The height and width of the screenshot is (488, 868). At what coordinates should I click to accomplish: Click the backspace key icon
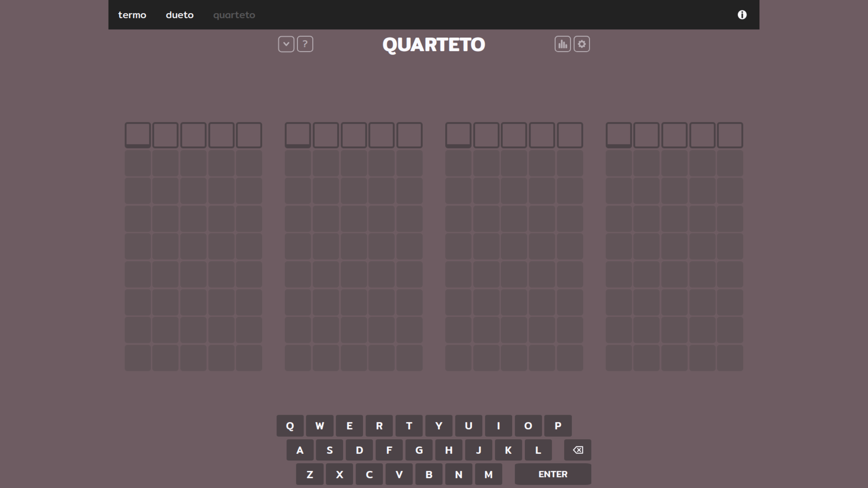[578, 450]
